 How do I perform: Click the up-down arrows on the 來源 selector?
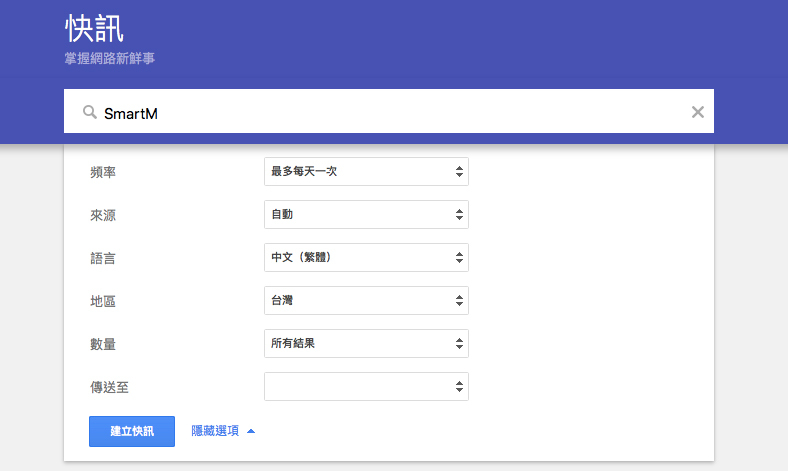459,215
